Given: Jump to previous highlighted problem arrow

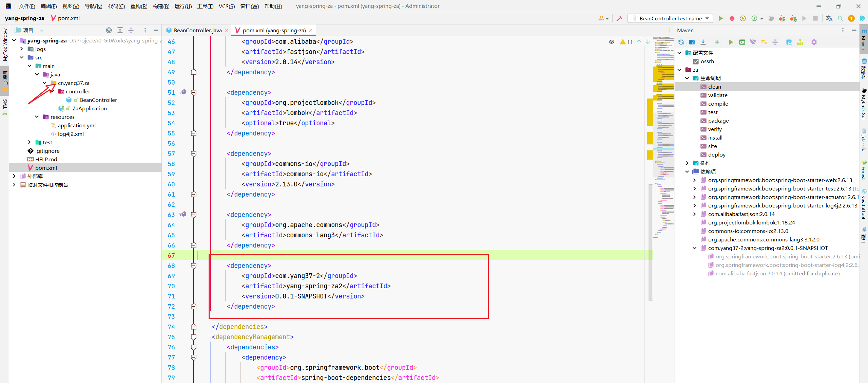Looking at the screenshot, I should tap(639, 42).
